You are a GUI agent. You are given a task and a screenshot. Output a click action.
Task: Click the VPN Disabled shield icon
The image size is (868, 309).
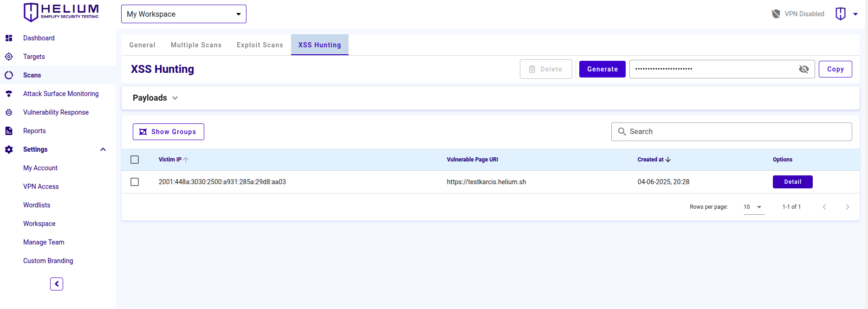coord(776,14)
